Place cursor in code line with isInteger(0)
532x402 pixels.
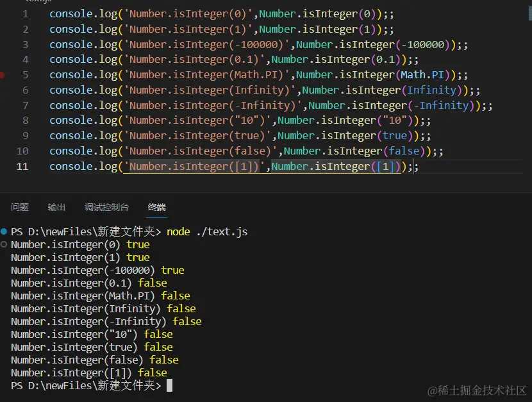pyautogui.click(x=222, y=14)
